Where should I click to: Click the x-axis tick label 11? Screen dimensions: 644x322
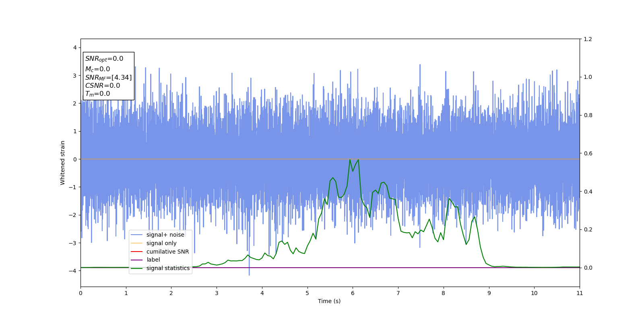580,293
